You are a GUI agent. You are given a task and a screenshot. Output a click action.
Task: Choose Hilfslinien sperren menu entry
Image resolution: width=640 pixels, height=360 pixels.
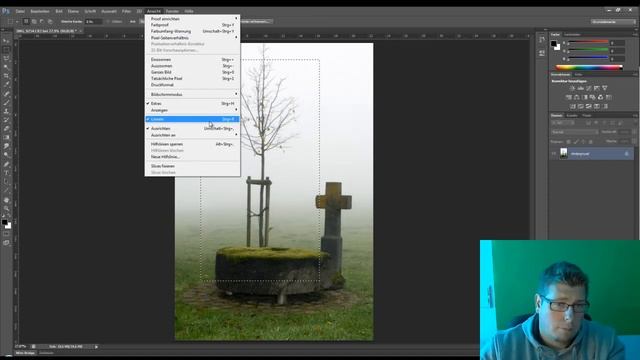pos(192,144)
